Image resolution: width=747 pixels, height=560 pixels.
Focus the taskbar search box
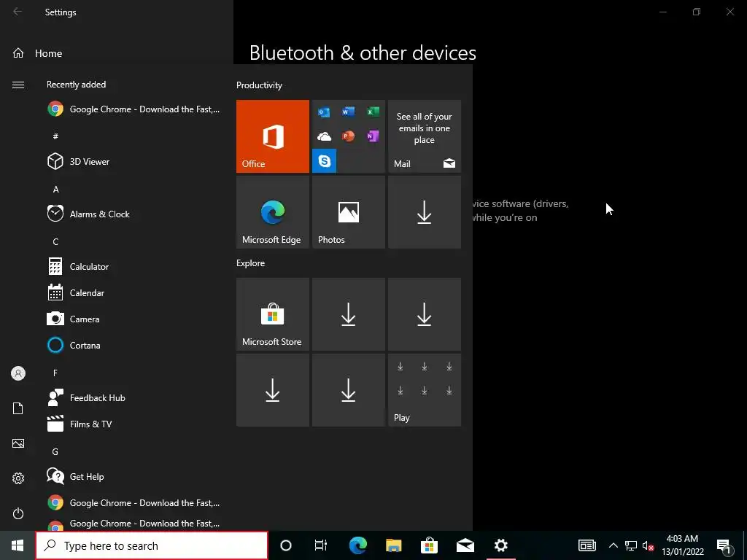click(152, 545)
